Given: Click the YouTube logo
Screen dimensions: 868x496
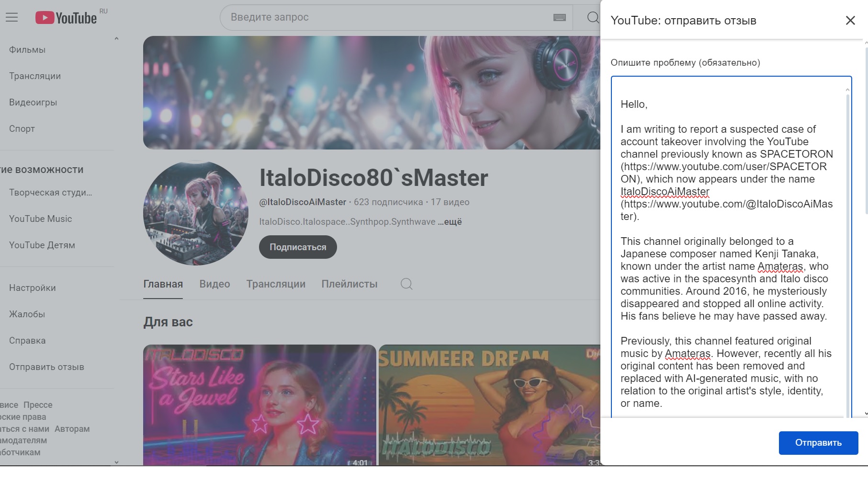Looking at the screenshot, I should (x=66, y=18).
